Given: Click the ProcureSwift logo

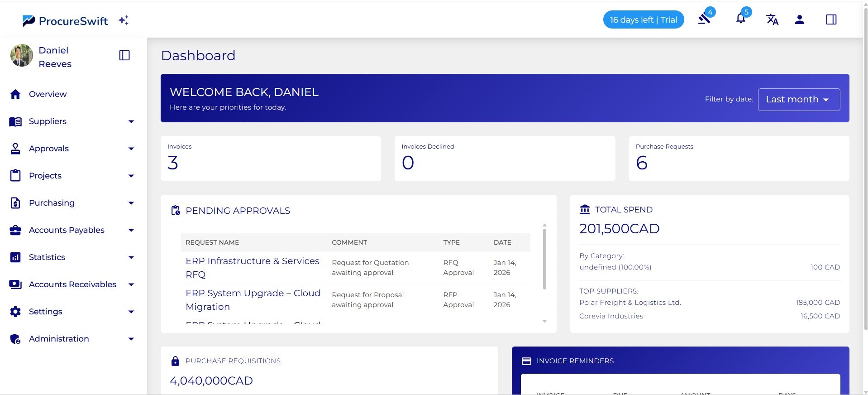Looking at the screenshot, I should [65, 20].
